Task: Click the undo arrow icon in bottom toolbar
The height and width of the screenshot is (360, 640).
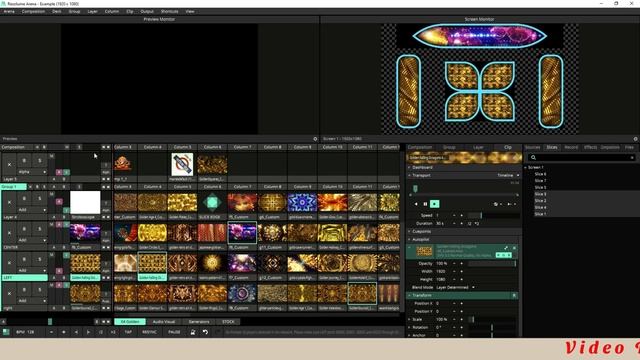Action: tap(205, 332)
